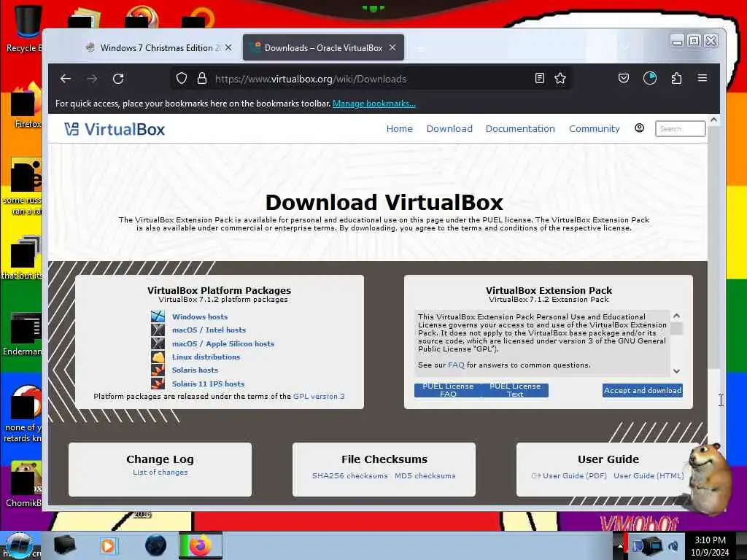Open the Firefox account circle icon

click(x=650, y=78)
